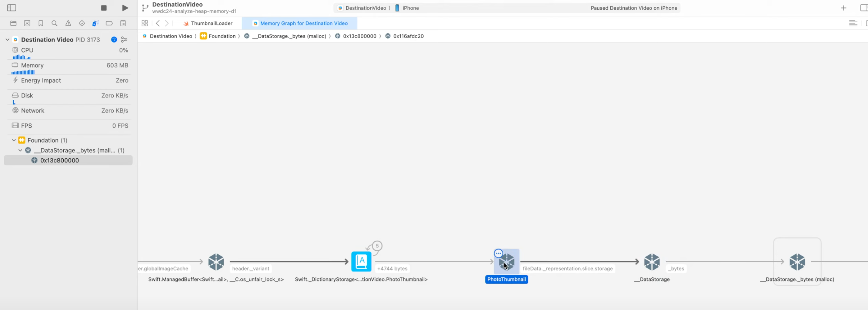Select the PhotoThumbnail graph node
The image size is (868, 310).
pos(506,262)
